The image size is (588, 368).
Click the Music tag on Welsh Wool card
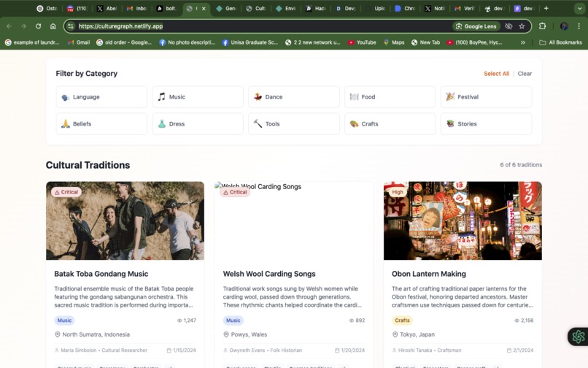pos(233,321)
